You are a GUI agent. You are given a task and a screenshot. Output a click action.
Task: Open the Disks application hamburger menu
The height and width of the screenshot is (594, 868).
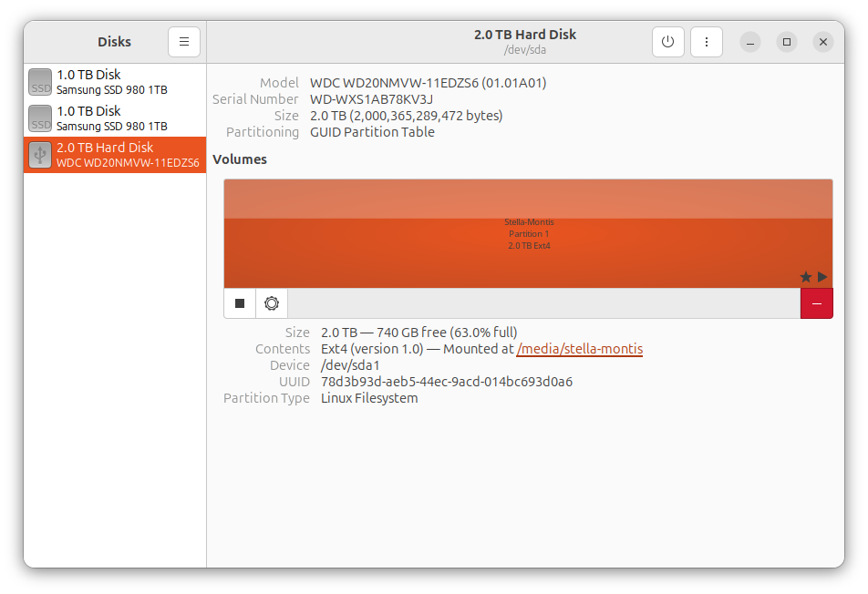tap(184, 42)
